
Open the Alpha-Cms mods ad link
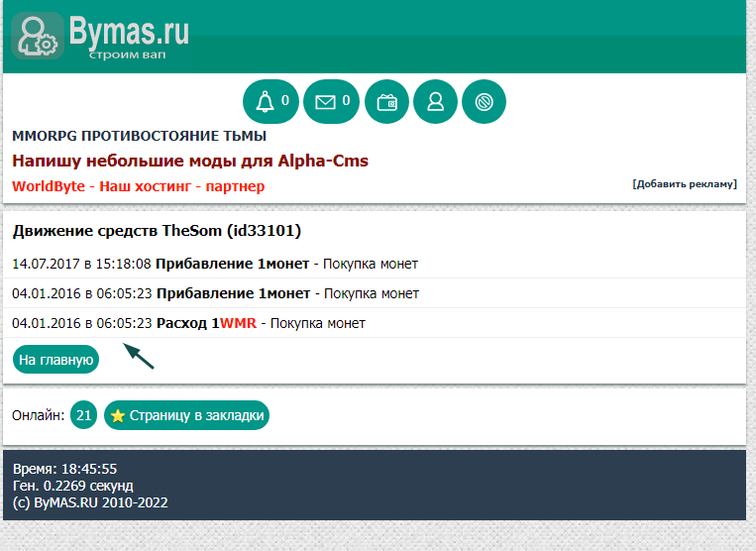tap(190, 161)
